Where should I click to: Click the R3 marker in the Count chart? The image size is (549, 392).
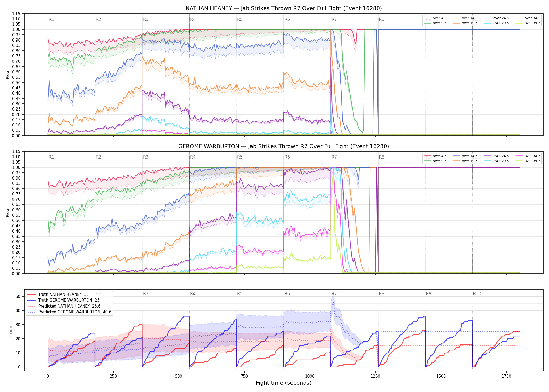146,294
